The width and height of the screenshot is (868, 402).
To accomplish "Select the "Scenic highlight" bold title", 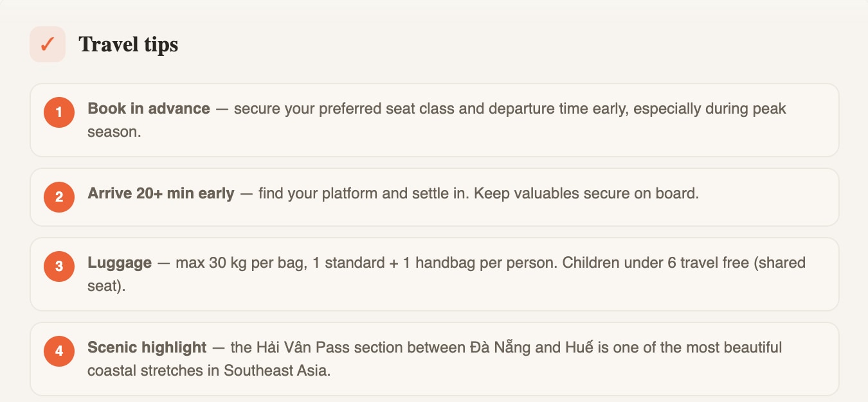I will click(147, 347).
